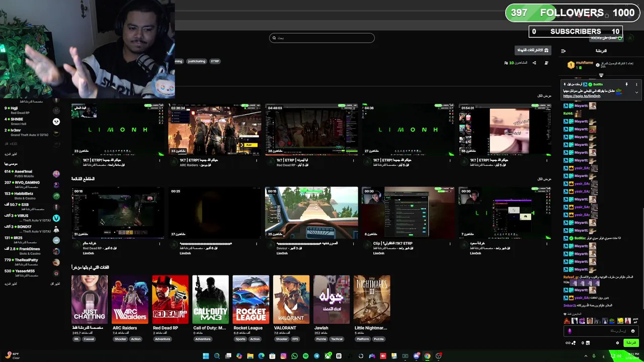Open the viewers count icon

pyautogui.click(x=506, y=63)
